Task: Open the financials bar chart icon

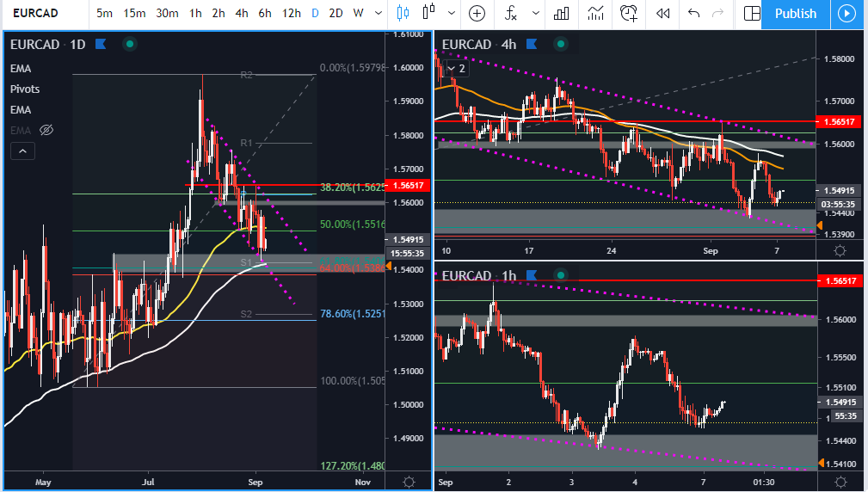Action: coord(562,13)
